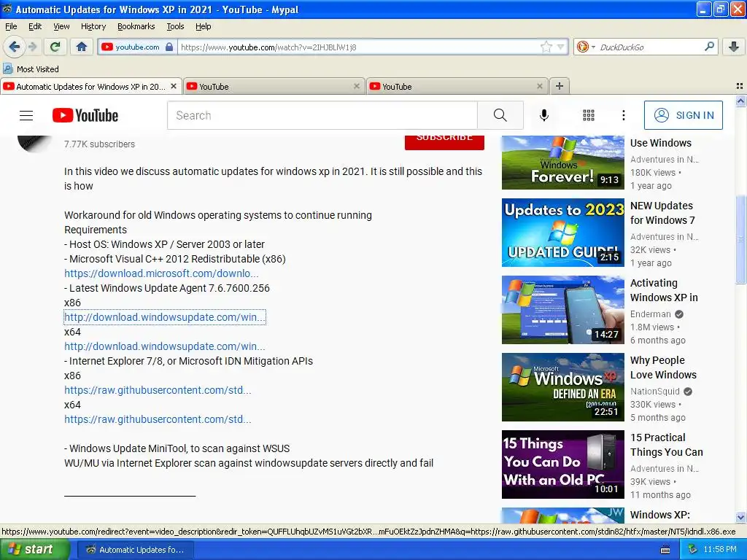This screenshot has width=747, height=560.
Task: Open the Edit menu
Action: point(35,26)
